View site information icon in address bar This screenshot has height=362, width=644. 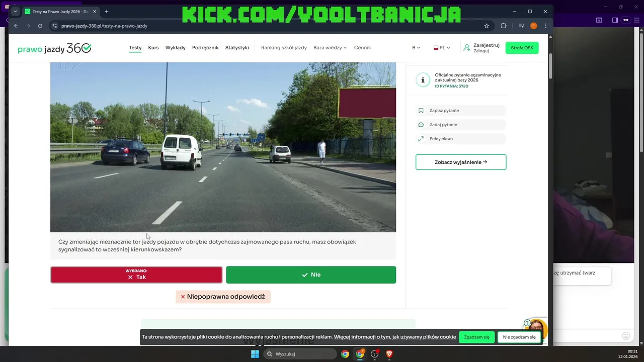(54, 26)
